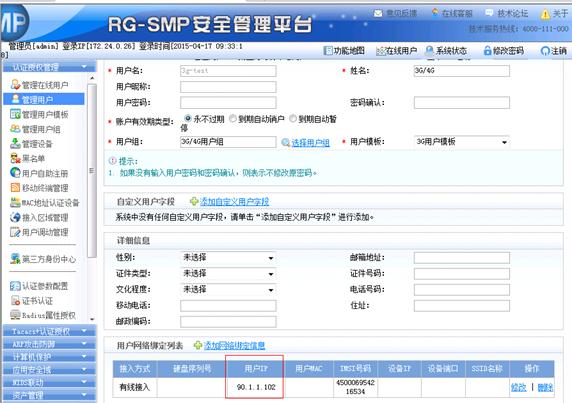
Task: Open 功能地图 in the top toolbar
Action: coord(344,51)
